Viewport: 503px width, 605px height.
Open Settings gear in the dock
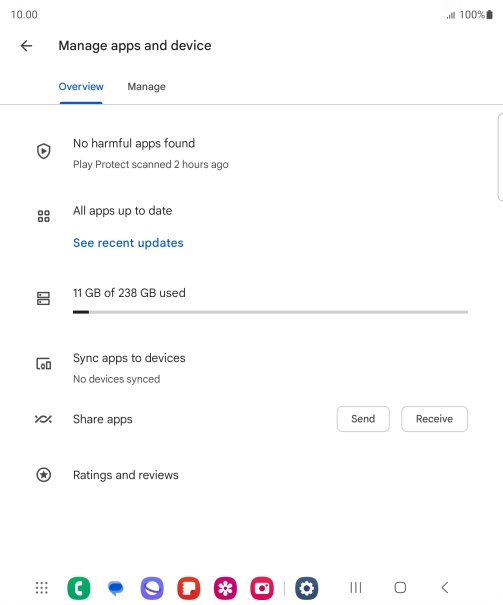point(307,588)
